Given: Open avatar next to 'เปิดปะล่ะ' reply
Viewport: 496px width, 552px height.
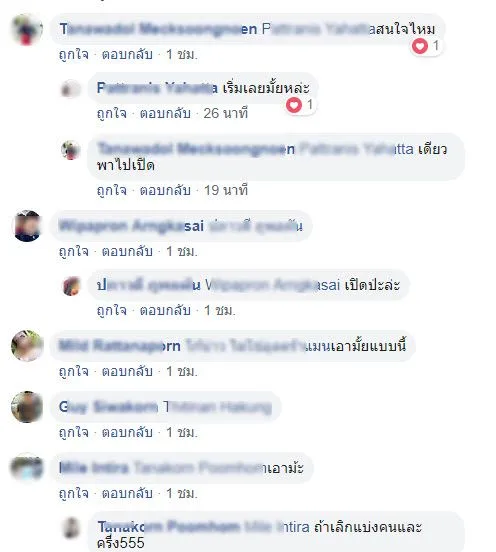Looking at the screenshot, I should click(x=71, y=286).
